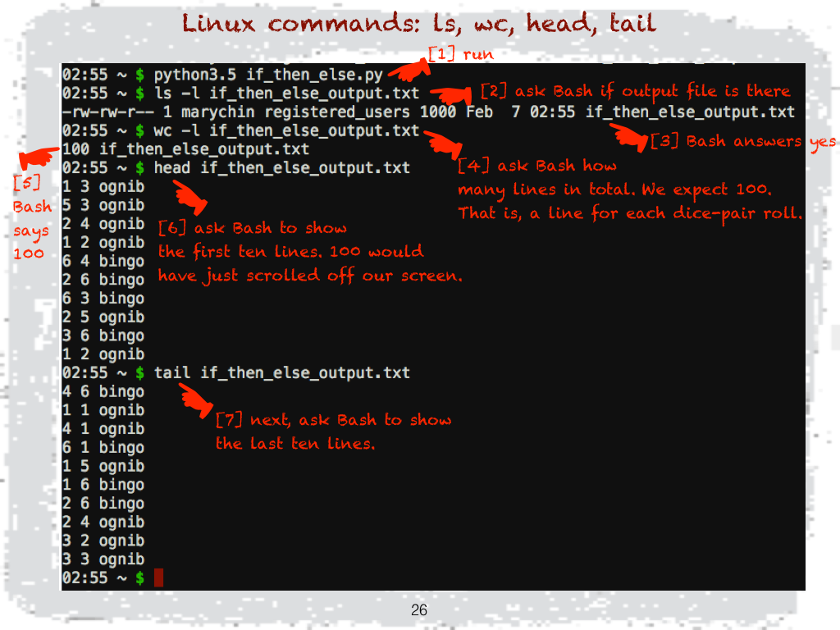Click the slide title 'Linux commands: ls, wc, head, tail'
This screenshot has width=840, height=630.
[419, 23]
